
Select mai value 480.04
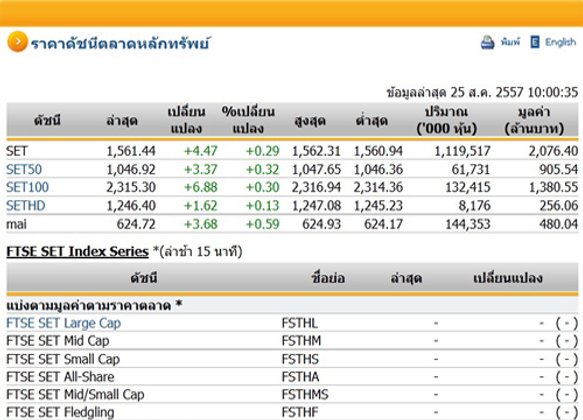[x=559, y=224]
